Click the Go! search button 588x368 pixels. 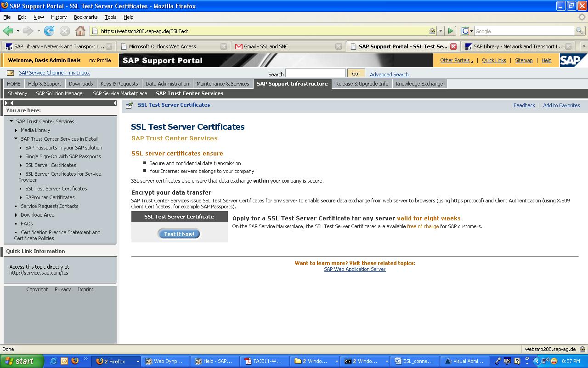(x=356, y=73)
